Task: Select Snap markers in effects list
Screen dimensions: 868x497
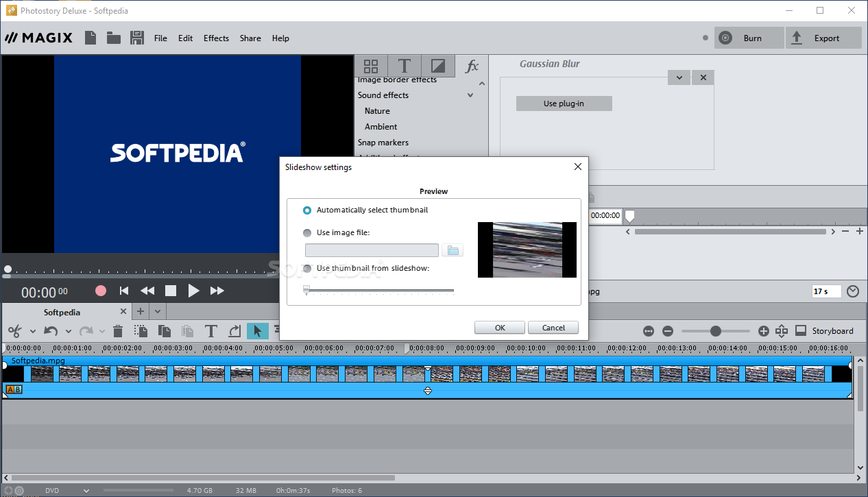Action: 383,143
